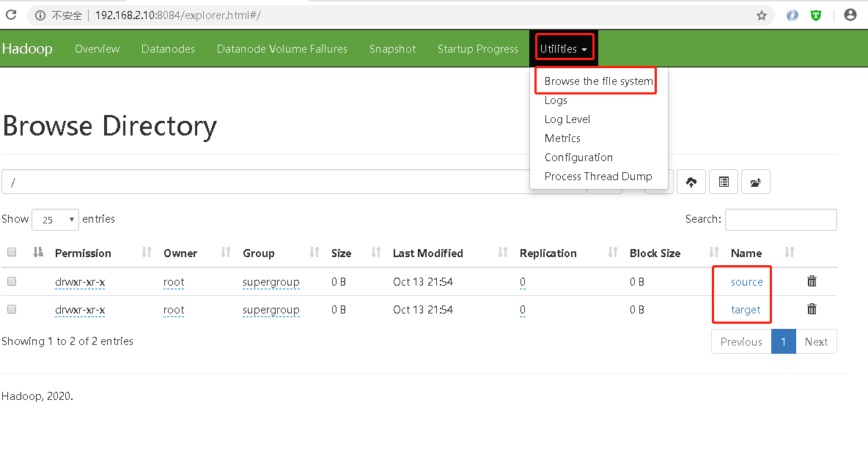Screen dimensions: 868x460
Task: Check the box for the target row
Action: click(12, 310)
